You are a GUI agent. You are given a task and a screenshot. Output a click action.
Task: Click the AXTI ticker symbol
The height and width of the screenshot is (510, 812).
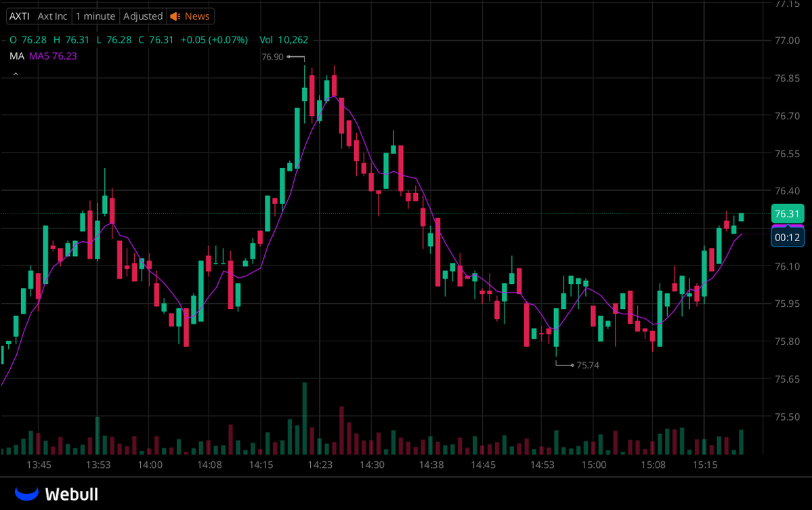click(x=19, y=16)
